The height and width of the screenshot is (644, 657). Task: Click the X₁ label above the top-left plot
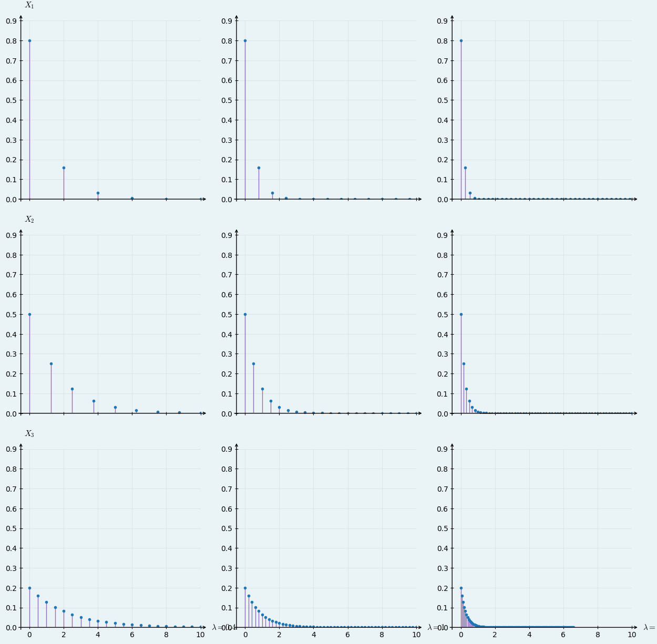[29, 5]
